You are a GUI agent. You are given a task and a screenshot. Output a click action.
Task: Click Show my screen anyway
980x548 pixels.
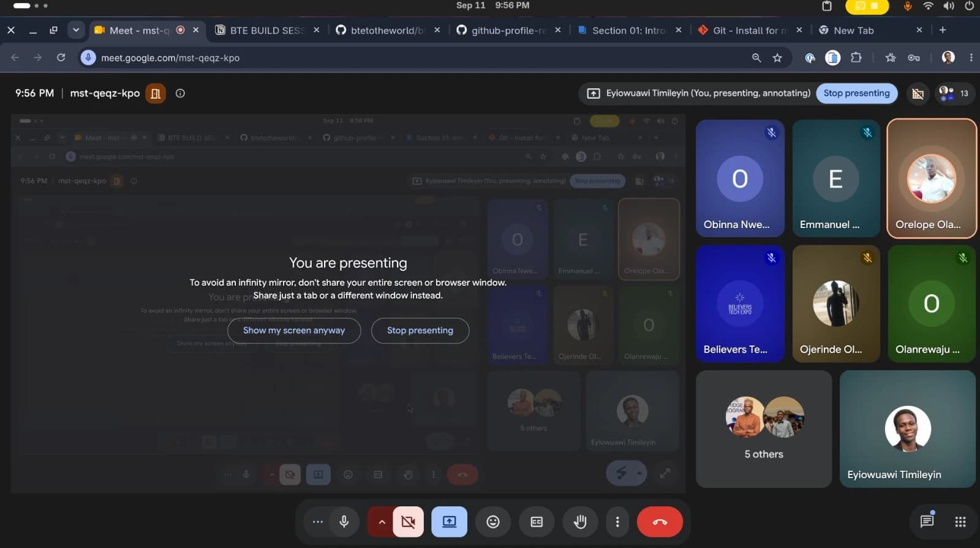tap(294, 330)
